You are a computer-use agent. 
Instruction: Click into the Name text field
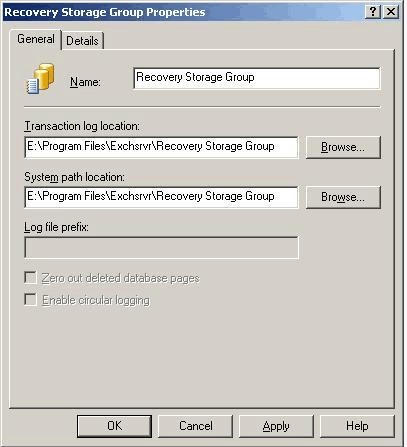[x=256, y=78]
